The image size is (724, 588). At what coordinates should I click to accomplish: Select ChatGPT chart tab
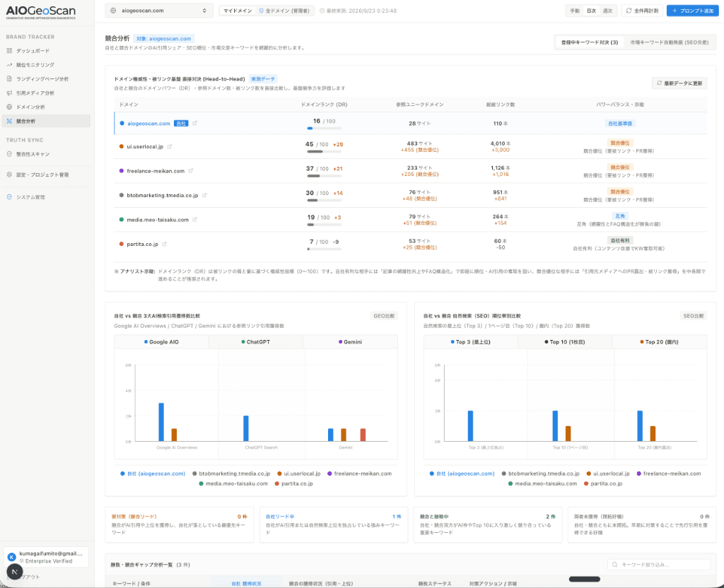point(256,342)
